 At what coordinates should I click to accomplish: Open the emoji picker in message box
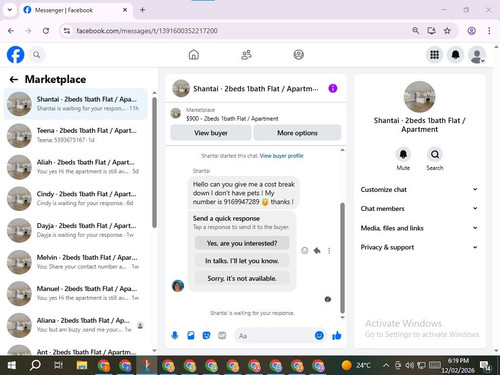click(319, 335)
